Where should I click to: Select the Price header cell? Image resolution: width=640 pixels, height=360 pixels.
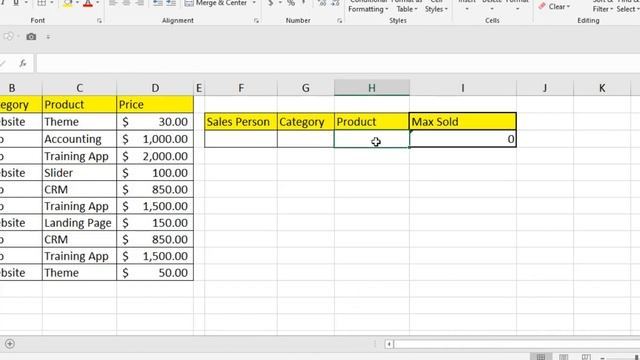coord(155,104)
